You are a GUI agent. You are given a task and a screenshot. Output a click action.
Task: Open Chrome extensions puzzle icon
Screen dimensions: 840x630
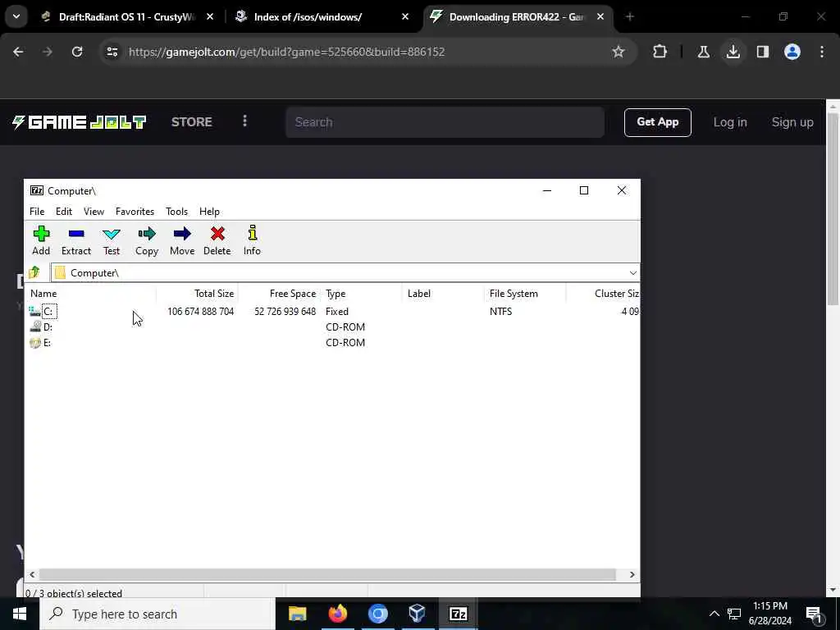[660, 52]
